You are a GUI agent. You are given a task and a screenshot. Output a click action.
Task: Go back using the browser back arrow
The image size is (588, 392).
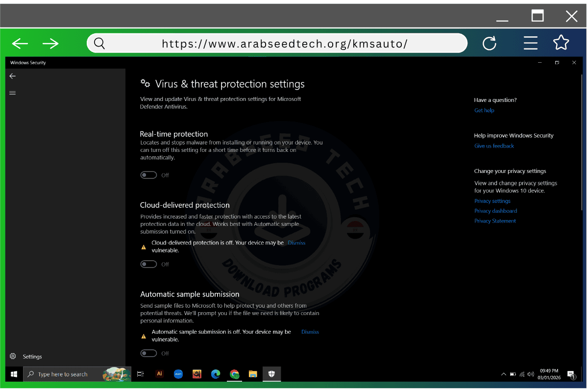point(20,44)
